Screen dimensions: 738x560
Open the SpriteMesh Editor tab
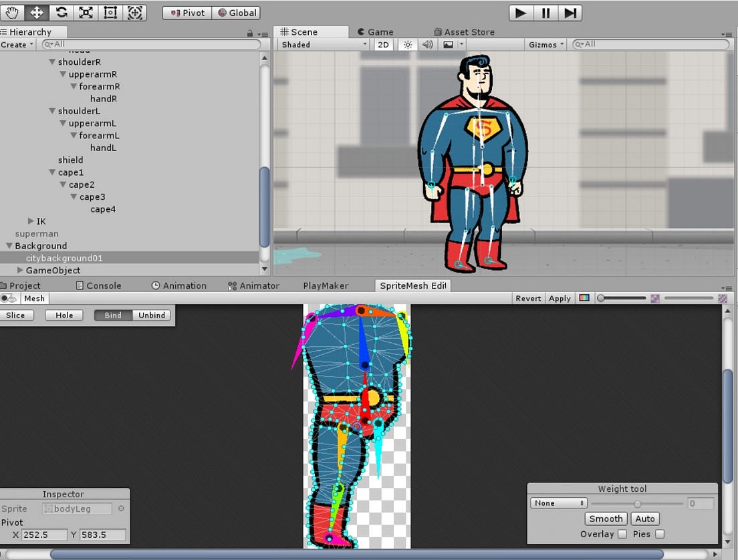point(412,285)
